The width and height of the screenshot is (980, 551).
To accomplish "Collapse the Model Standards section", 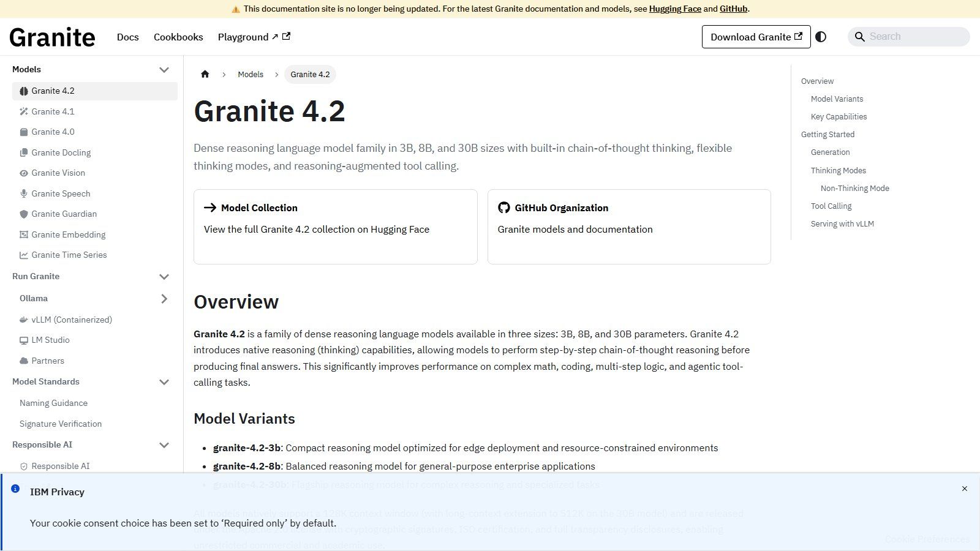I will point(164,382).
